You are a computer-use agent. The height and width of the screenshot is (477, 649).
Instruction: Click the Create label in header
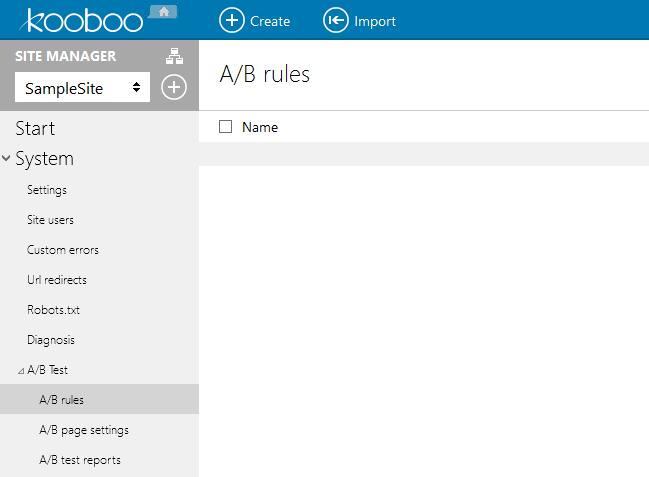(x=270, y=21)
